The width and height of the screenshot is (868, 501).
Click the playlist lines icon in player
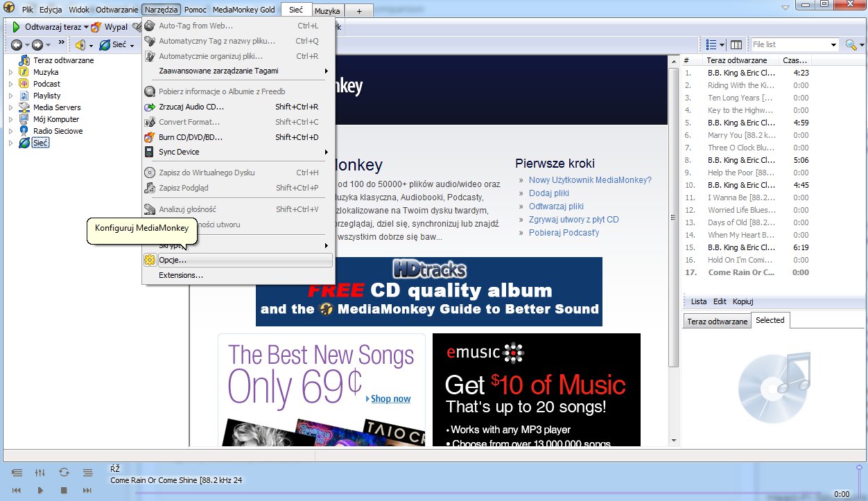click(x=87, y=473)
